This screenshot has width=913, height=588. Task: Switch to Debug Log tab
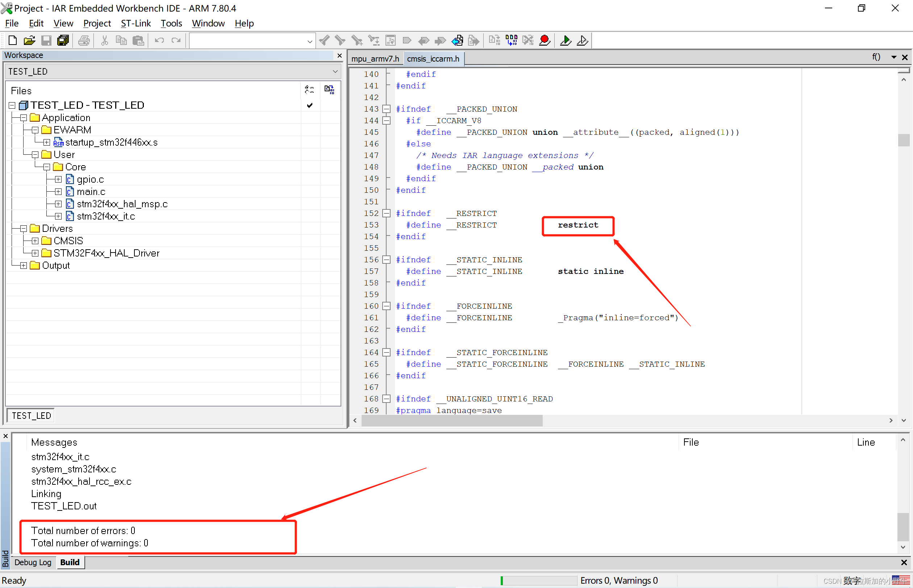tap(33, 562)
